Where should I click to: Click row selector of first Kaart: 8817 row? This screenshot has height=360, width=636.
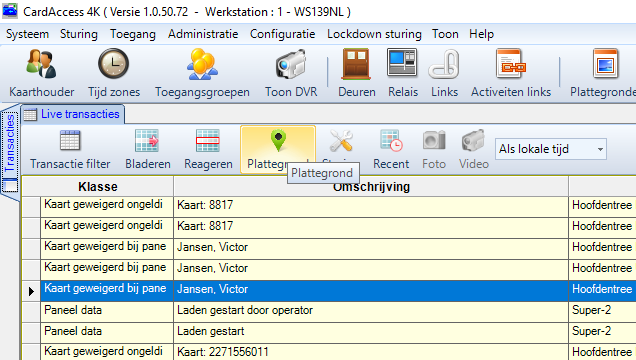[31, 207]
